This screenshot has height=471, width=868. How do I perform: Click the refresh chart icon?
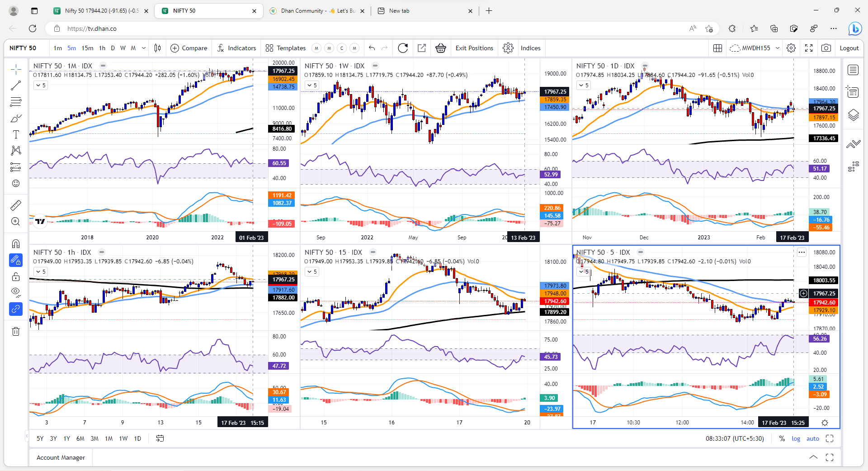point(403,48)
